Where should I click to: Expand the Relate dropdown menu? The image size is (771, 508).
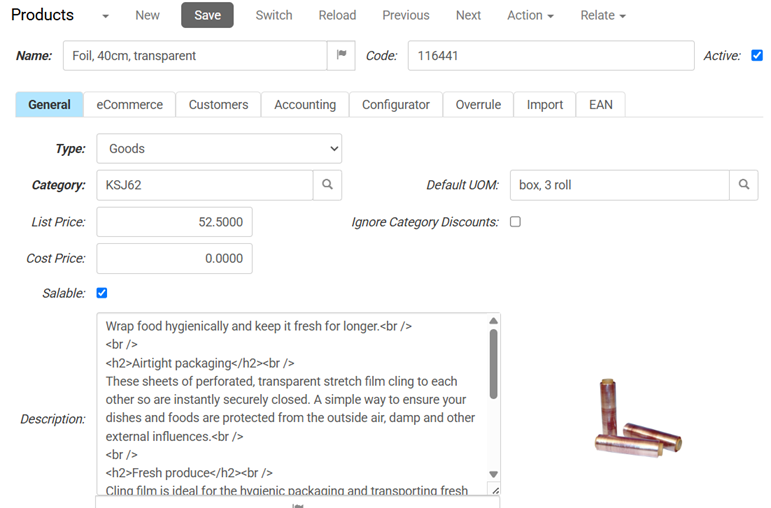[603, 15]
